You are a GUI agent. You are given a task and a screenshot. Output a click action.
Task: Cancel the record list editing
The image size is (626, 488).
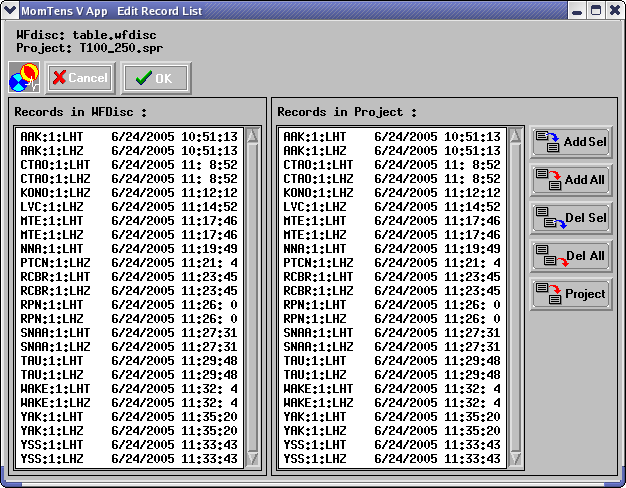pyautogui.click(x=80, y=78)
